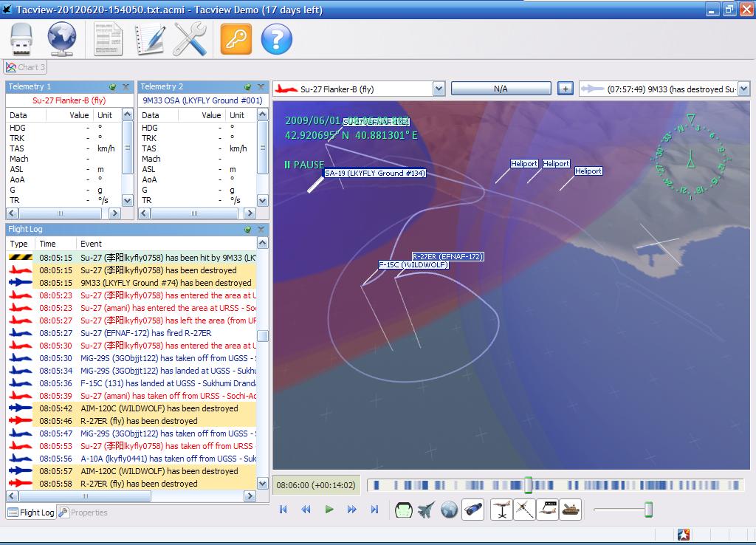This screenshot has height=545, width=756.
Task: Open the document report toolbar icon
Action: (108, 39)
